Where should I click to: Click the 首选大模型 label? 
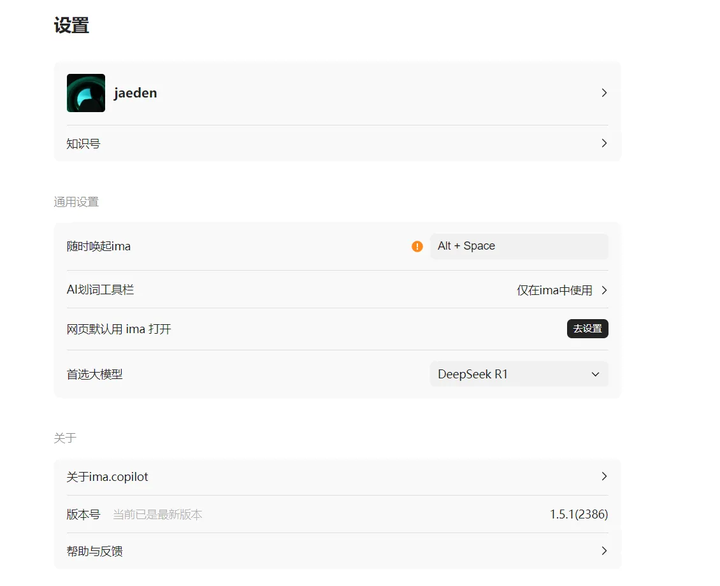click(x=95, y=374)
